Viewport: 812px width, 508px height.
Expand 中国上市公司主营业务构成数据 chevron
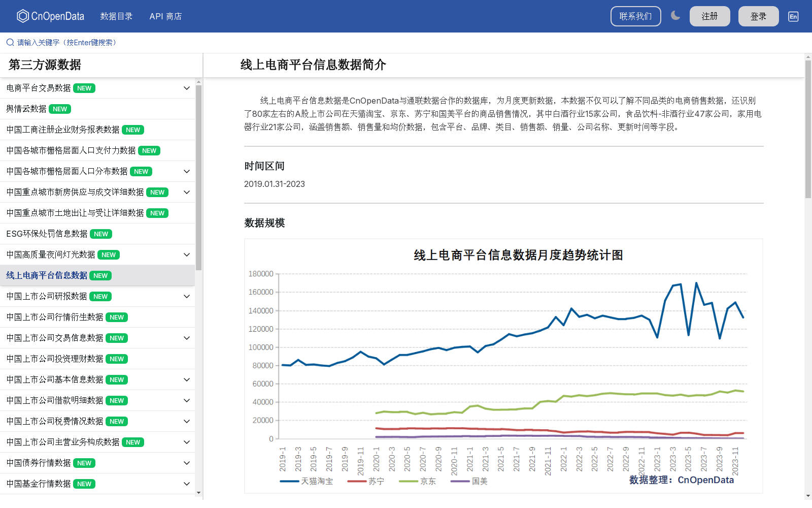coord(187,442)
